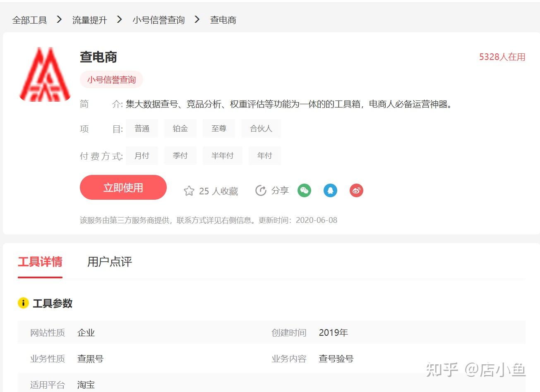Click the 适用平台 label
Image resolution: width=540 pixels, height=392 pixels.
pos(48,385)
